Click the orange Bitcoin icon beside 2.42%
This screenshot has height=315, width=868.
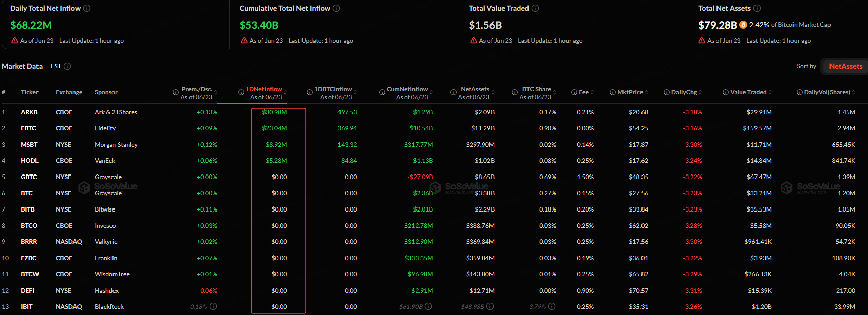click(743, 25)
